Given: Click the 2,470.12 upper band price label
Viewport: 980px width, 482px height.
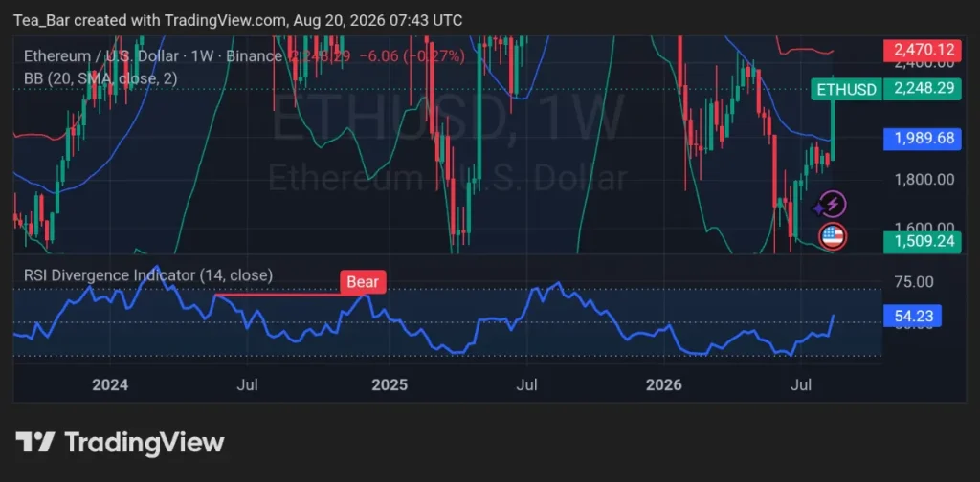Looking at the screenshot, I should click(923, 50).
